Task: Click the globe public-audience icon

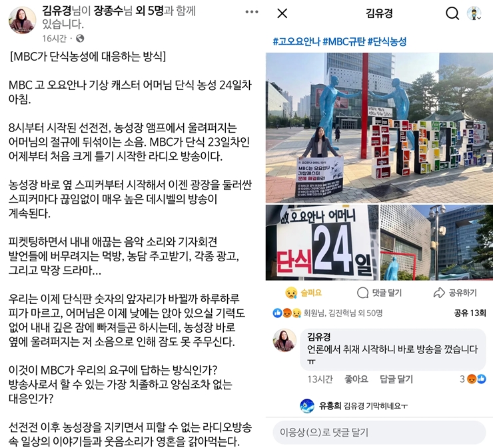Action: (x=80, y=39)
